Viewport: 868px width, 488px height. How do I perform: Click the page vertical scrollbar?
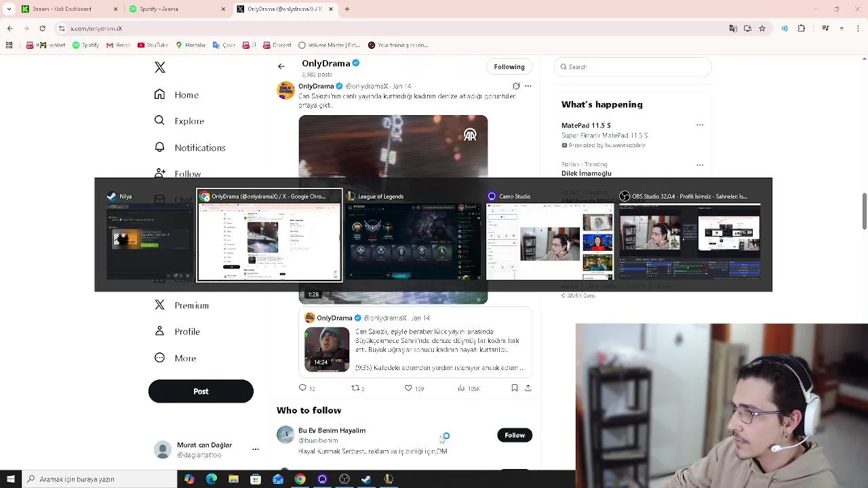(x=863, y=211)
